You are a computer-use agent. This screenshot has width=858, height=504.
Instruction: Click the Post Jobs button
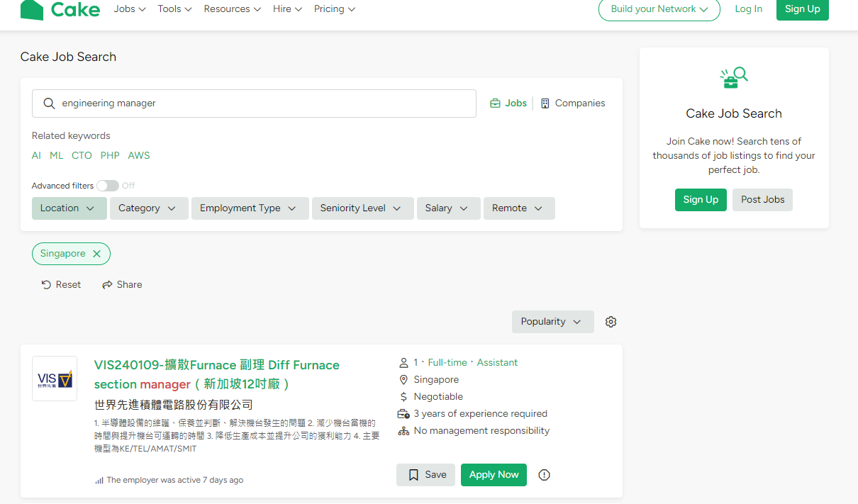pos(763,200)
